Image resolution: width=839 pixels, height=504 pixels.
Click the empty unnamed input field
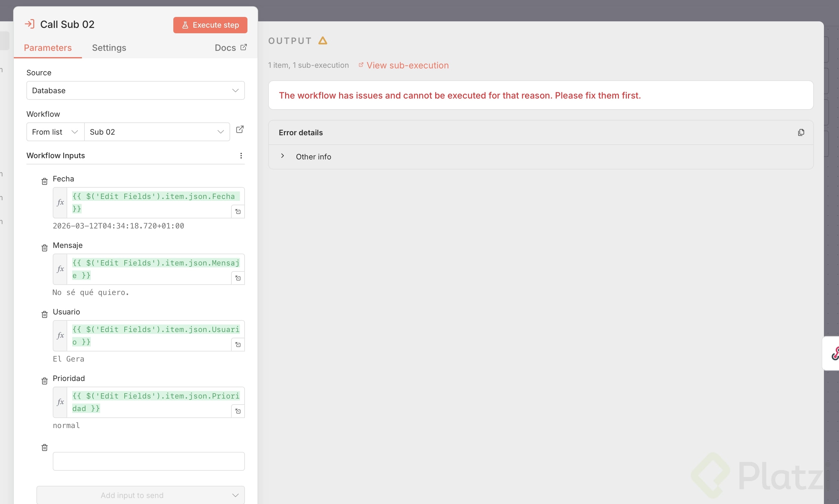pyautogui.click(x=149, y=461)
